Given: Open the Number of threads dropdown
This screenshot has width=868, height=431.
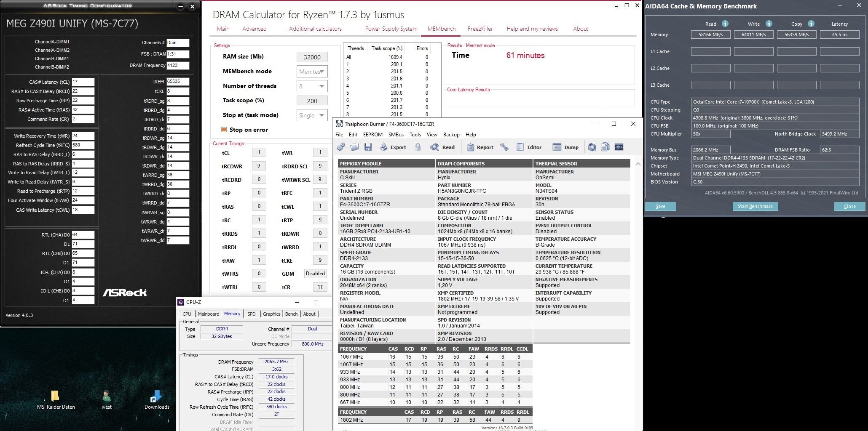Looking at the screenshot, I should (x=312, y=86).
